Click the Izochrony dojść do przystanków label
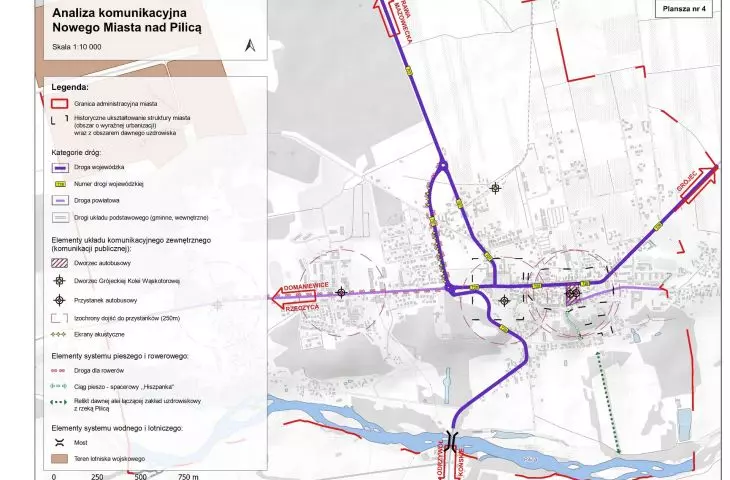Viewport: 730px width, 480px height. [127, 318]
